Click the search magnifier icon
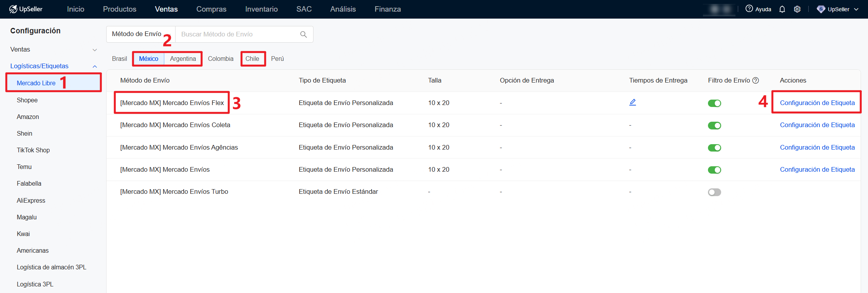 coord(303,34)
